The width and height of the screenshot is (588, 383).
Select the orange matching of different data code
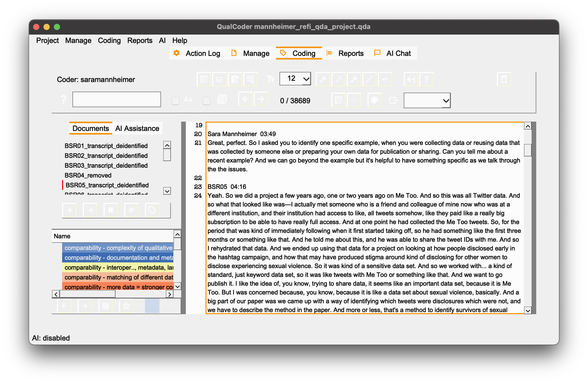[x=119, y=277]
